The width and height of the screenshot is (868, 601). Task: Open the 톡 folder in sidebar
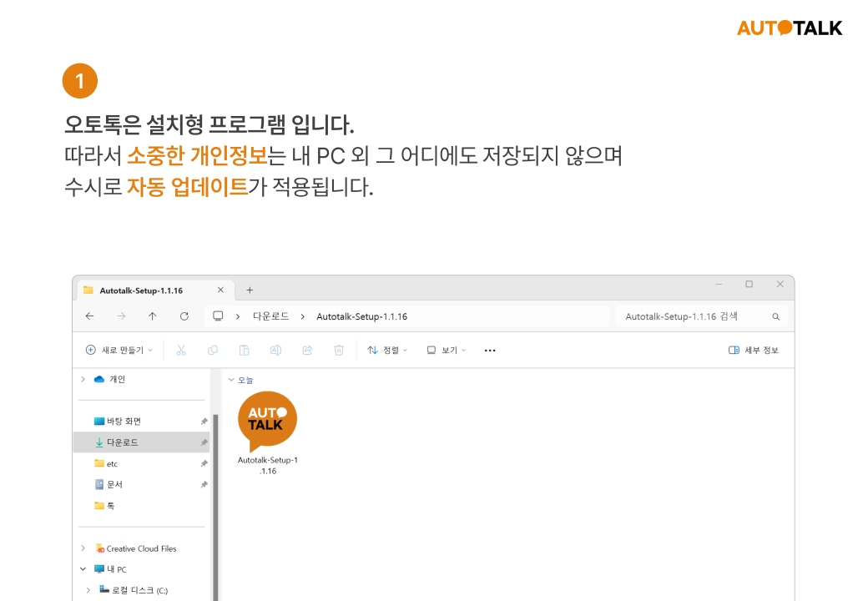click(x=104, y=505)
